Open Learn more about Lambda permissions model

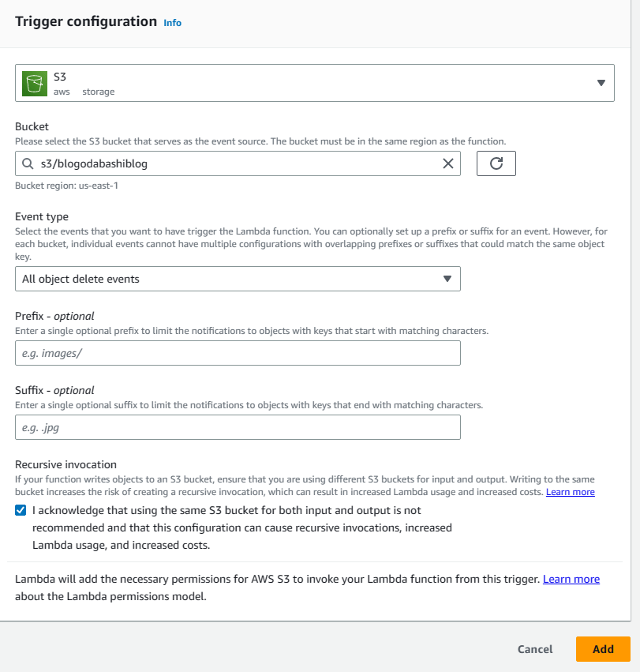pos(571,580)
